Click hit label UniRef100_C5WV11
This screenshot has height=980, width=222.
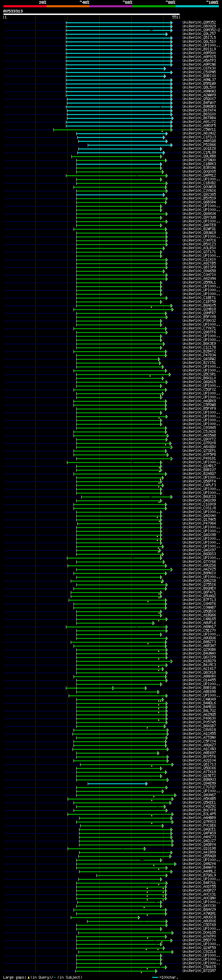pyautogui.click(x=199, y=130)
